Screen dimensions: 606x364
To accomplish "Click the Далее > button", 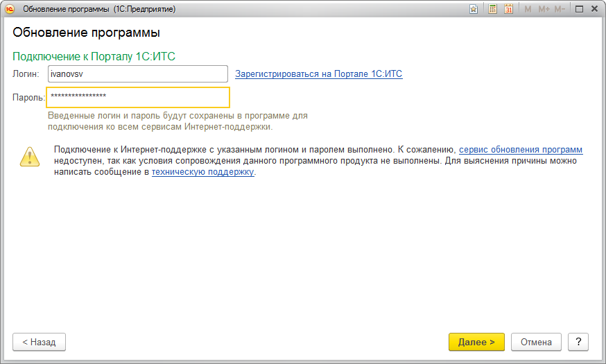I will (476, 342).
